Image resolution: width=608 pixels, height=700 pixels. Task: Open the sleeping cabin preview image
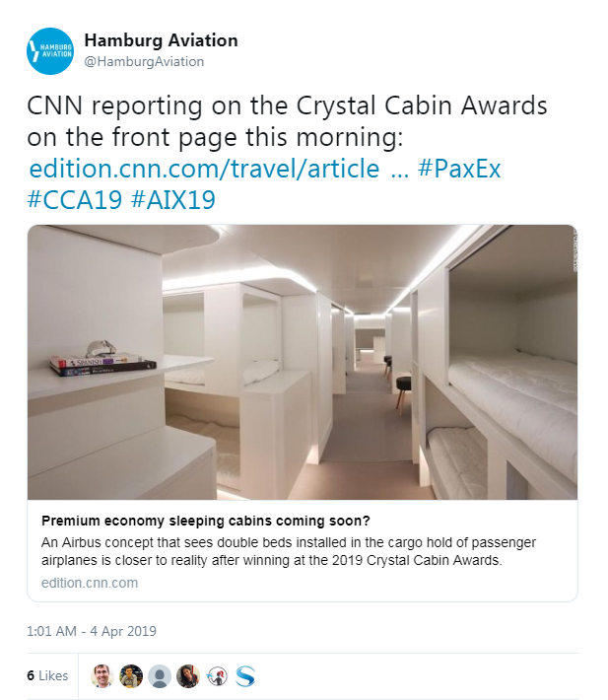pos(303,362)
